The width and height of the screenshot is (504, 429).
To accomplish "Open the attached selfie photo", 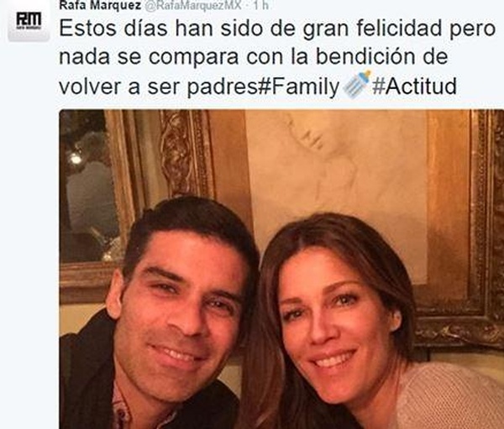I will pyautogui.click(x=281, y=269).
